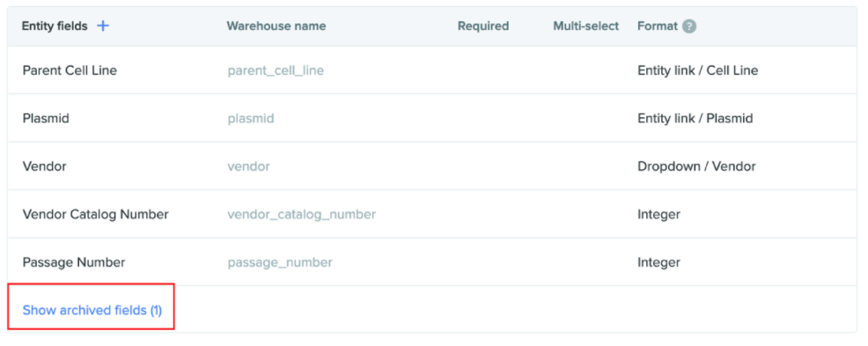Select the Passage Number field

pos(74,262)
